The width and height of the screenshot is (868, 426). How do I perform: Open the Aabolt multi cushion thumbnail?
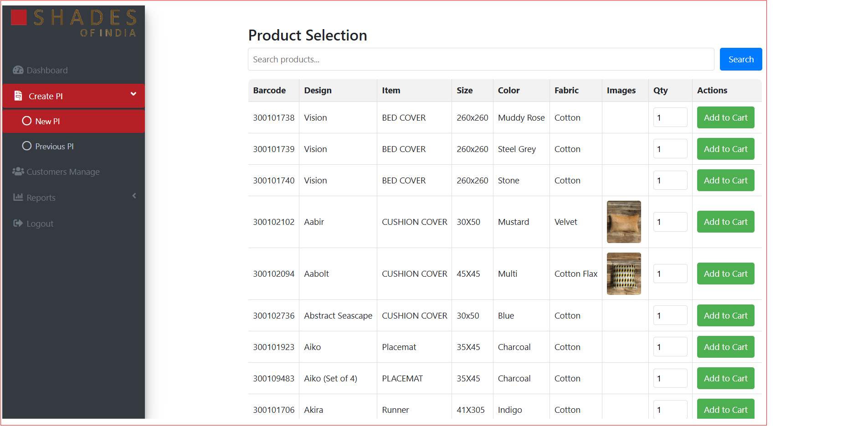pos(624,274)
